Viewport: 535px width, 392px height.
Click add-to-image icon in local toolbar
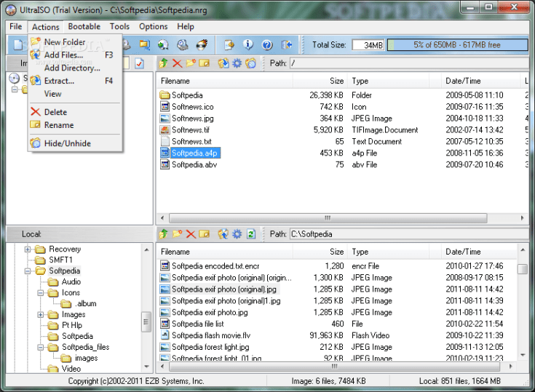point(223,234)
